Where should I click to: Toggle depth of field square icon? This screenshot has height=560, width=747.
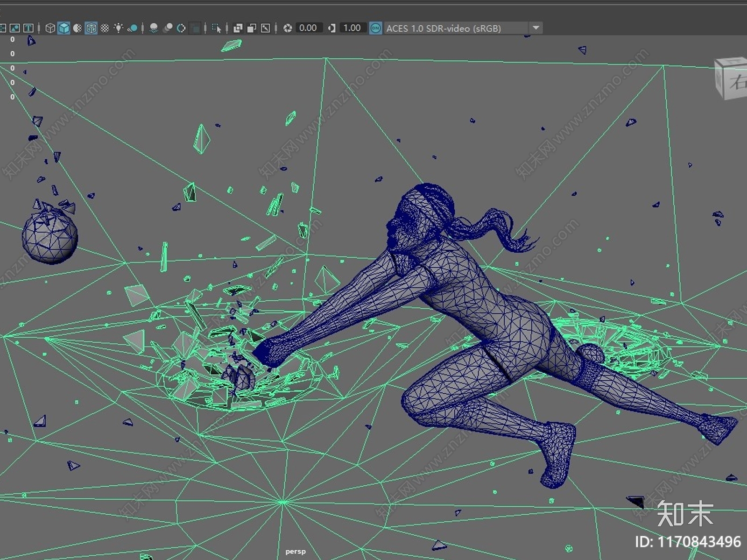195,28
